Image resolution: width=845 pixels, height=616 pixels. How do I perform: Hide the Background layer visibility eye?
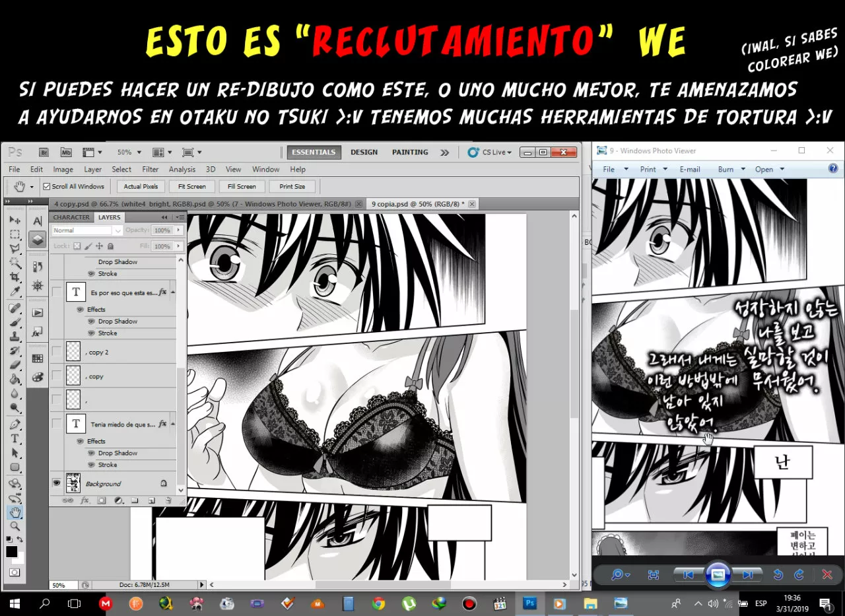pos(57,481)
